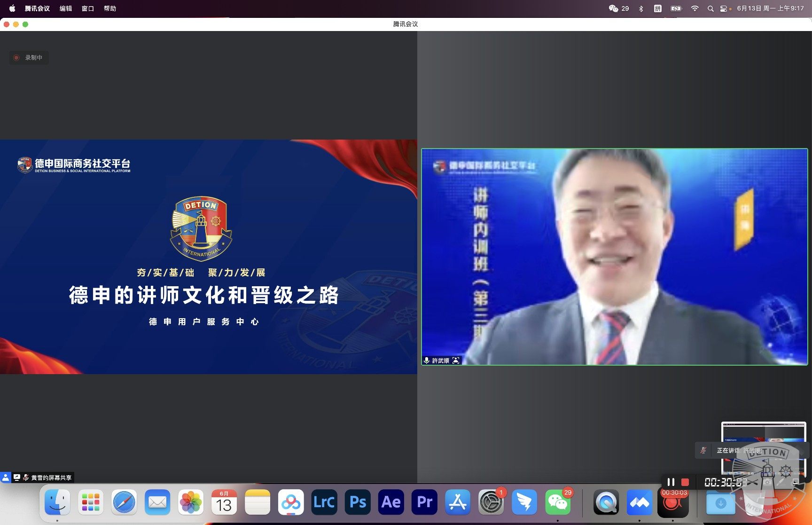Open the 窗口 menu

tap(88, 8)
